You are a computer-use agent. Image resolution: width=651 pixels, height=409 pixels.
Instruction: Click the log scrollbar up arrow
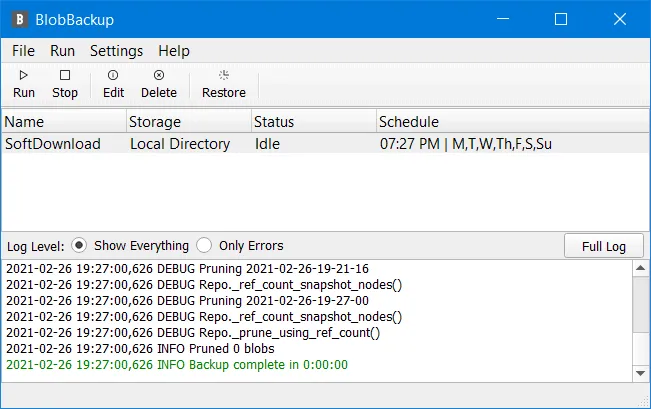tap(640, 268)
